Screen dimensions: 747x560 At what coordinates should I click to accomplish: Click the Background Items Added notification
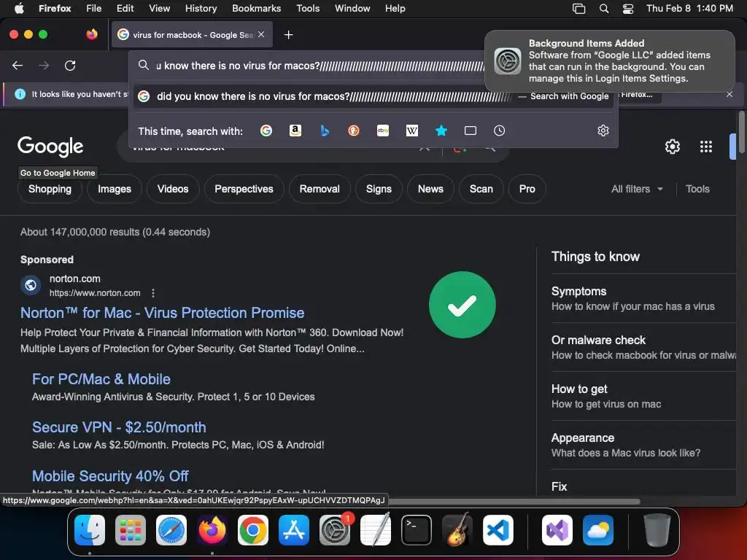(609, 61)
